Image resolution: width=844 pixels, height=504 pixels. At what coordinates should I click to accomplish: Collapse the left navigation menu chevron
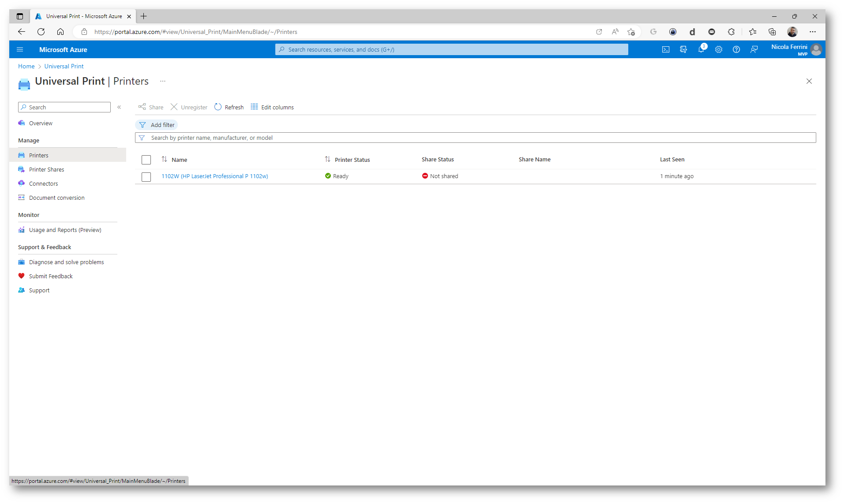pyautogui.click(x=119, y=107)
